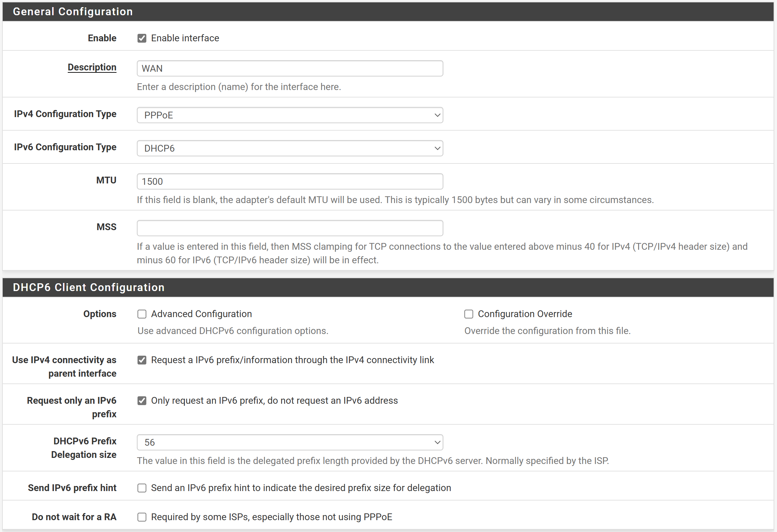Click the underlined Description label link
The height and width of the screenshot is (532, 777).
(92, 67)
